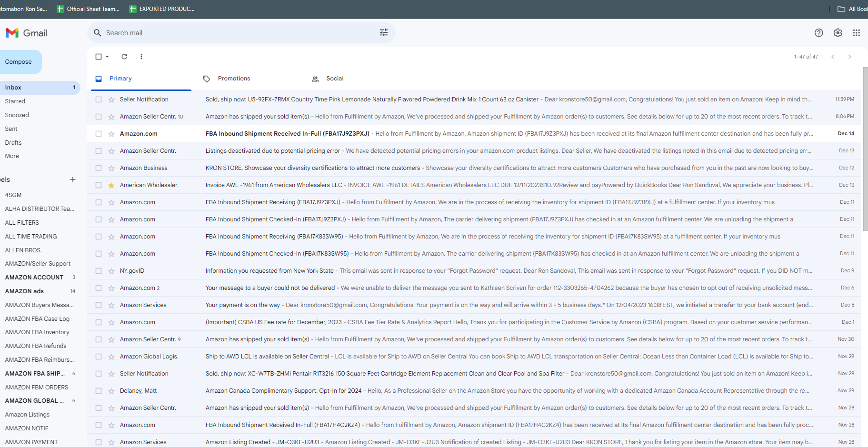Star the FBA Inbound Shipment Received FBA17J9Z3PXJ email
The width and height of the screenshot is (868, 447).
tap(111, 134)
